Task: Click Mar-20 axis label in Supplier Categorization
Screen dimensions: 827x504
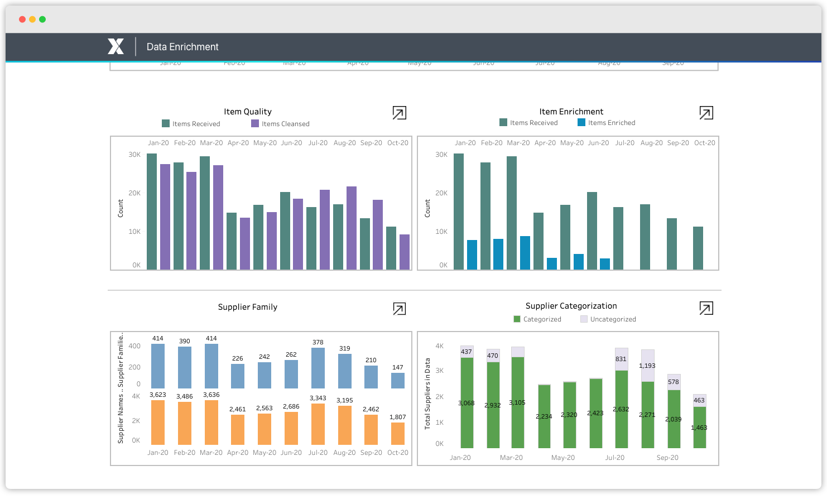Action: coord(511,458)
